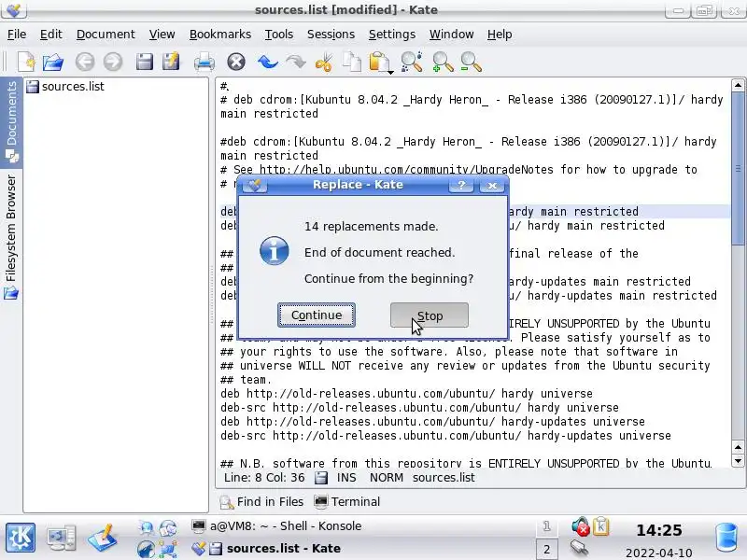This screenshot has width=747, height=560.
Task: Click the 14:25 clock in the taskbar
Action: click(x=659, y=530)
